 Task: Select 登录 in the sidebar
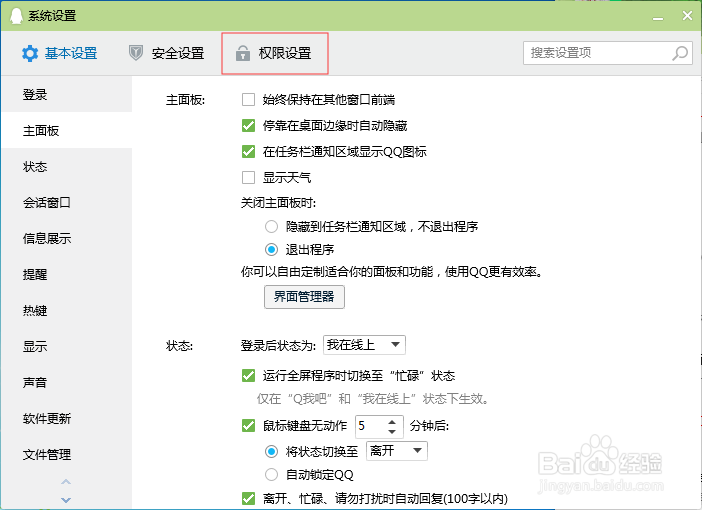coord(66,94)
